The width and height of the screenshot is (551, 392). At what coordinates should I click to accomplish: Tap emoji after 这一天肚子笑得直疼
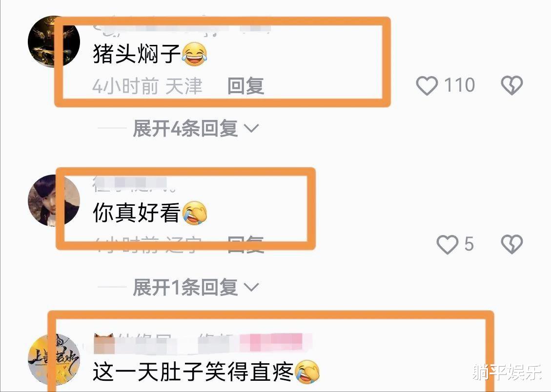307,372
